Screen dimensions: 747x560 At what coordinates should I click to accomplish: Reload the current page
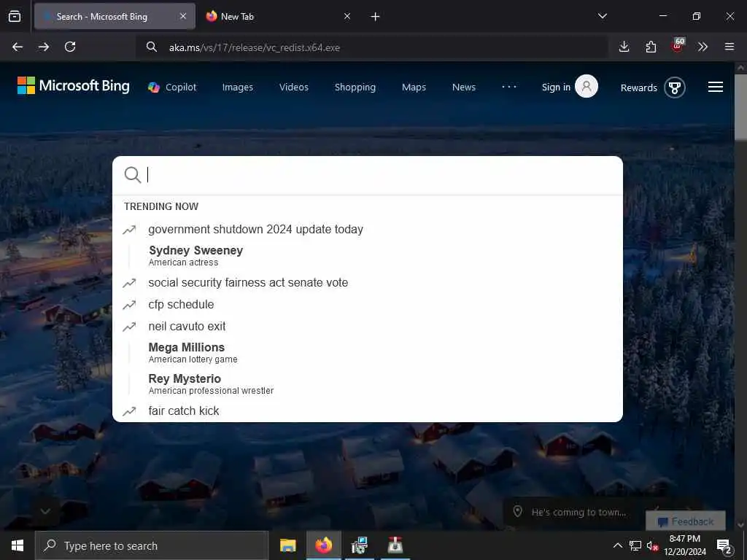tap(70, 47)
